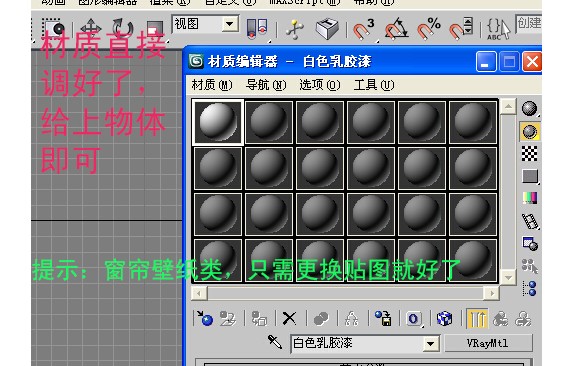The image size is (573, 366).
Task: Click the Sample UV Tiling icon
Action: tap(530, 176)
